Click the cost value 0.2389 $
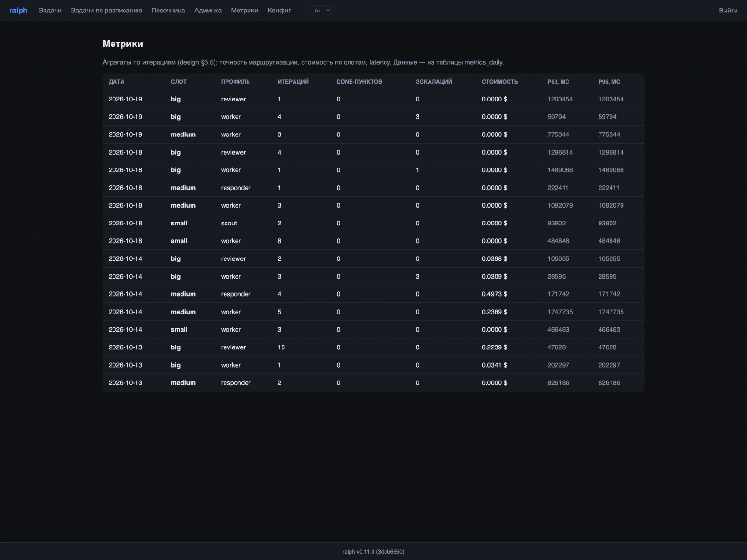The width and height of the screenshot is (747, 560). [x=494, y=312]
